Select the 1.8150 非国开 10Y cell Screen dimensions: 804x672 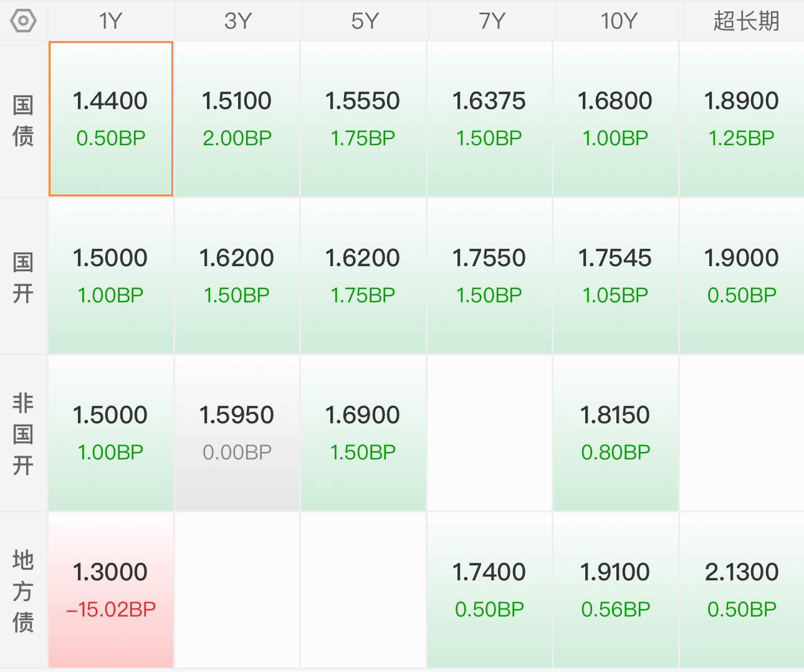click(x=616, y=433)
